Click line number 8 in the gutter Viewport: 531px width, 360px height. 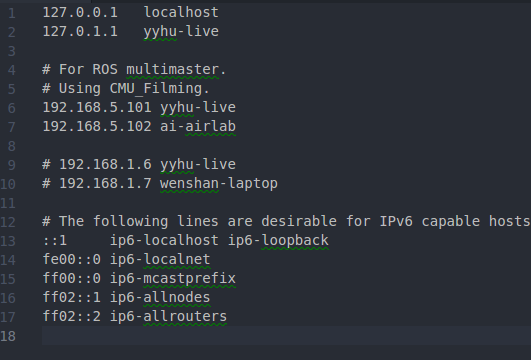[x=12, y=146]
